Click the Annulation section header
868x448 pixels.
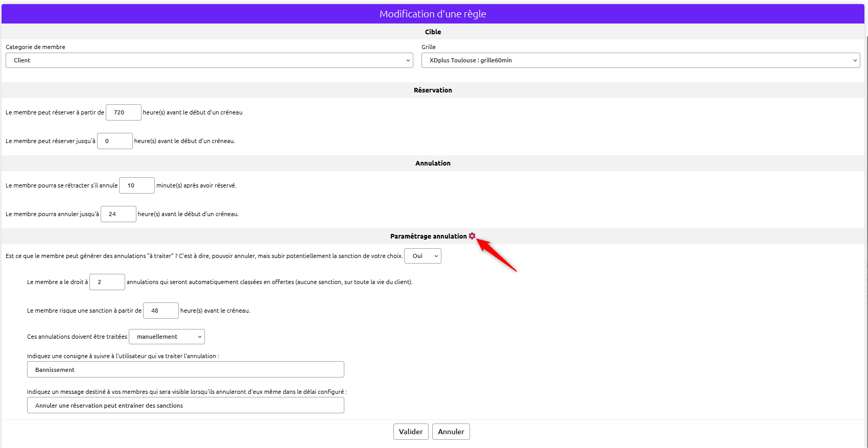[x=433, y=163]
